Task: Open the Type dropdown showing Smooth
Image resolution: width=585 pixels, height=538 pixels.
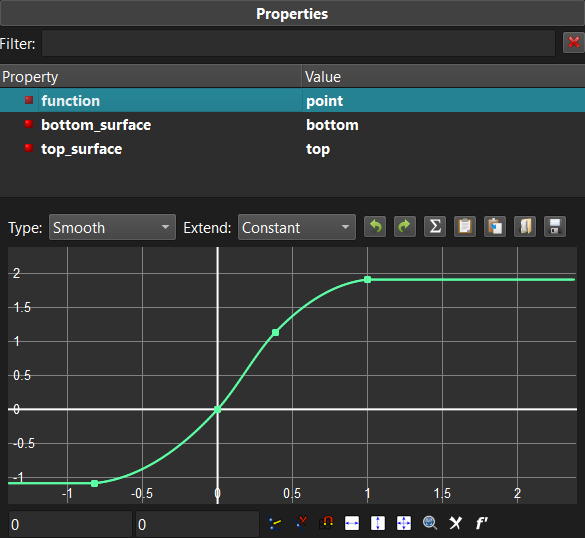Action: pyautogui.click(x=112, y=227)
